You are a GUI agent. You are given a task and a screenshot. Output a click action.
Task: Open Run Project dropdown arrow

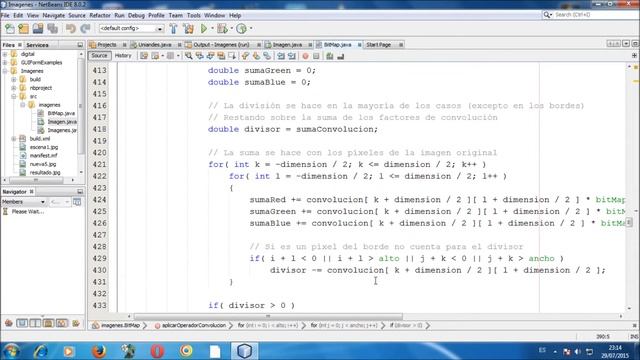tap(212, 29)
